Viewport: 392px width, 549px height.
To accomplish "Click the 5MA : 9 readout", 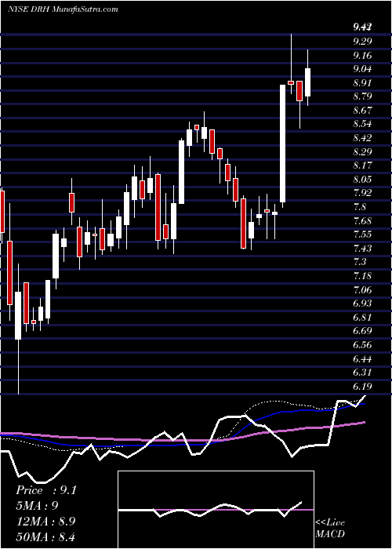I will tap(37, 506).
